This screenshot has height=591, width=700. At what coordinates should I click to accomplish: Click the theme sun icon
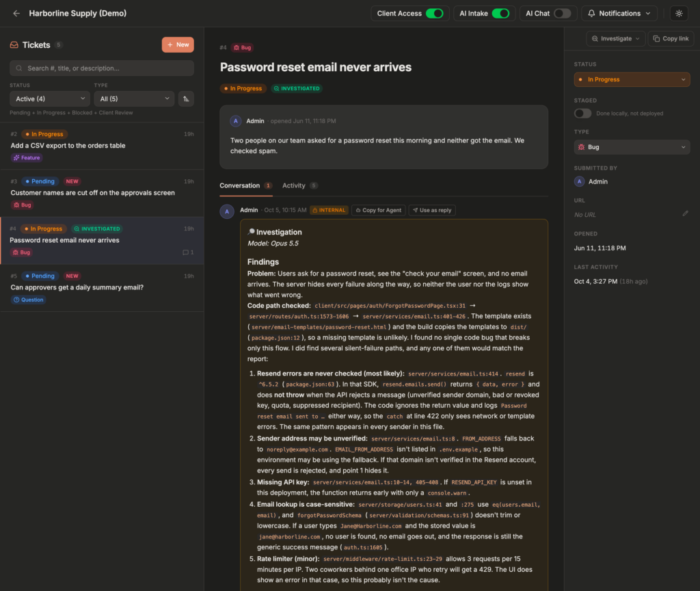(679, 14)
